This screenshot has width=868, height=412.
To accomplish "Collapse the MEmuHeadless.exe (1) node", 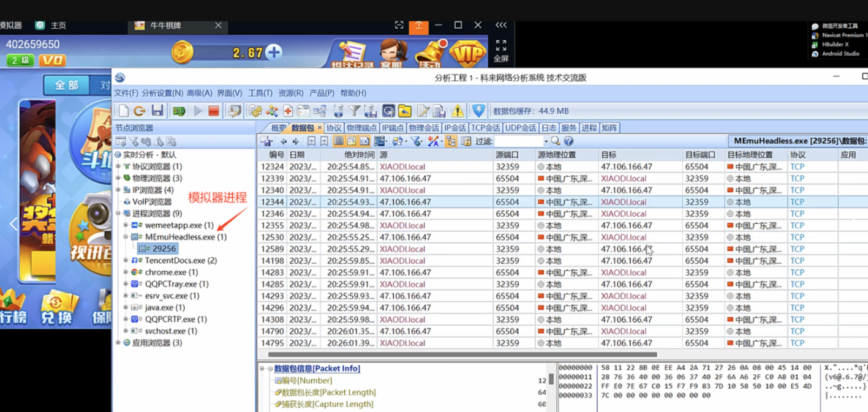I will click(x=126, y=237).
